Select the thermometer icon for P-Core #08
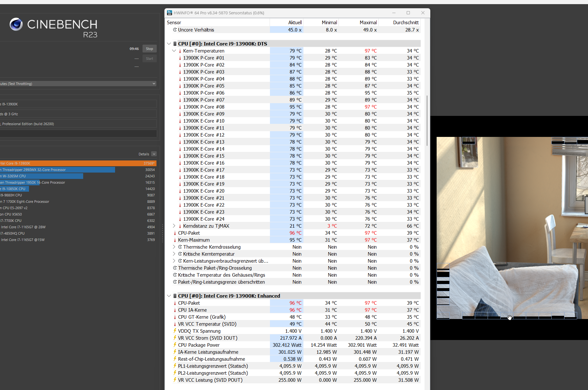Image resolution: width=588 pixels, height=390 pixels. tap(180, 107)
